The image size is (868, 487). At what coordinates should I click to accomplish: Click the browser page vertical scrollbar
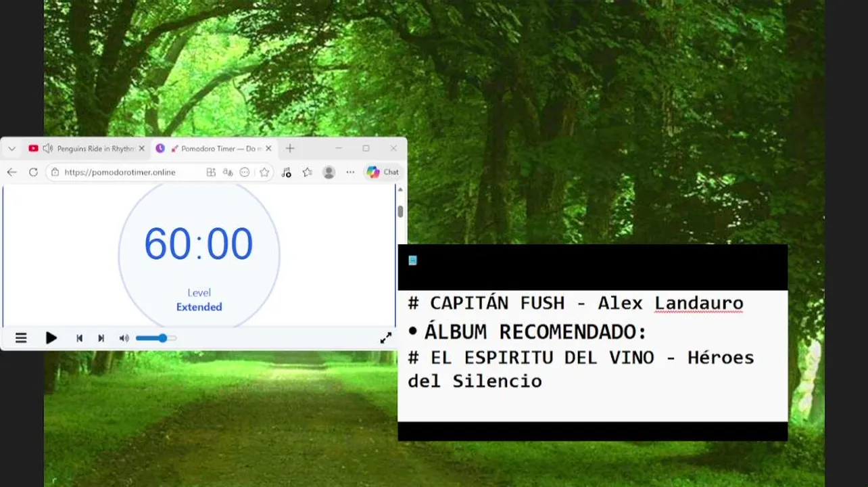[x=400, y=212]
